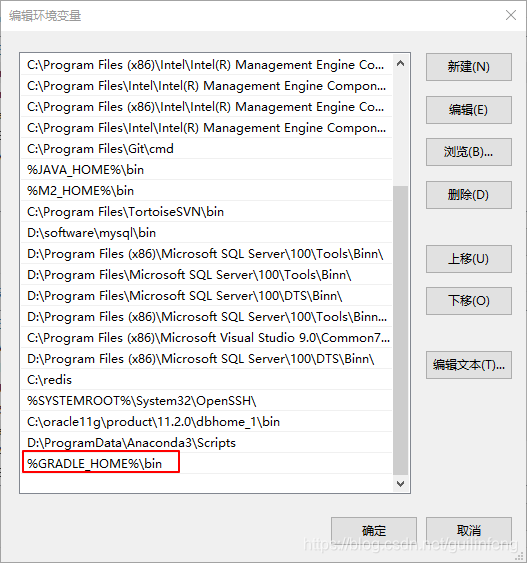Viewport: 527px width, 563px height.
Task: Move entry down with 下移(O)
Action: click(468, 301)
